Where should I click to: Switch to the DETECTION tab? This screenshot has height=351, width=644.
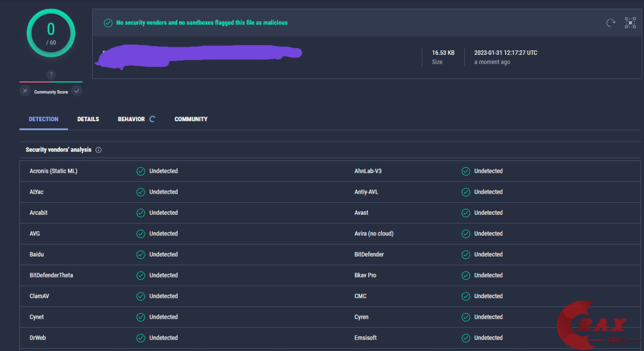tap(44, 119)
